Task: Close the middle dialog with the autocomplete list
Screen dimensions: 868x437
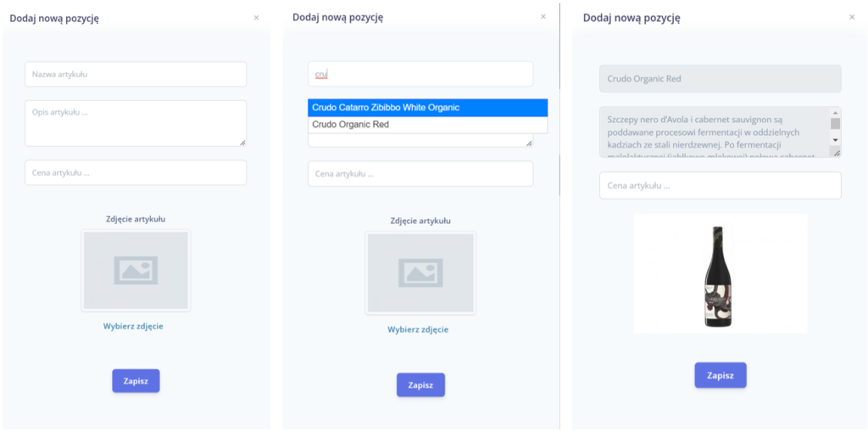Action: coord(543,17)
